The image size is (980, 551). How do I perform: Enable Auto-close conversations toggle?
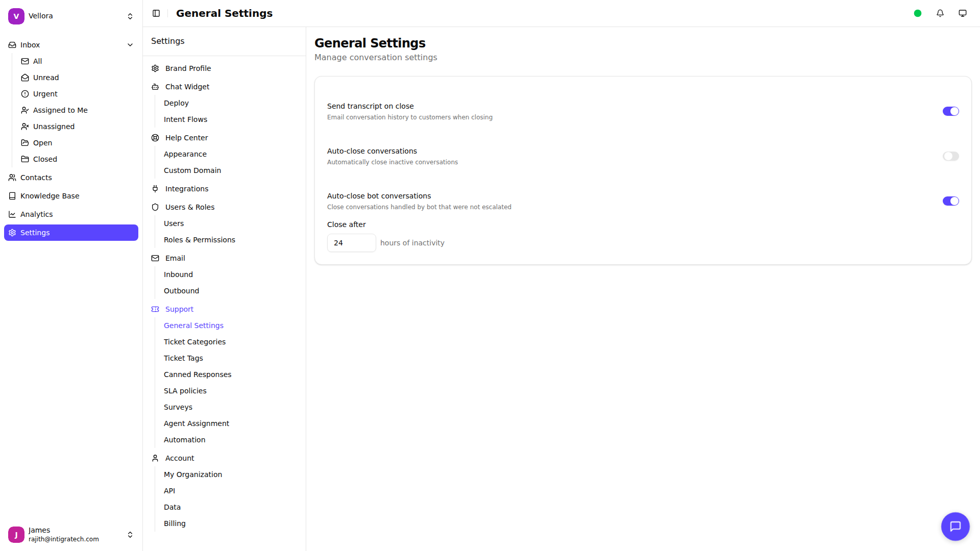coord(950,156)
